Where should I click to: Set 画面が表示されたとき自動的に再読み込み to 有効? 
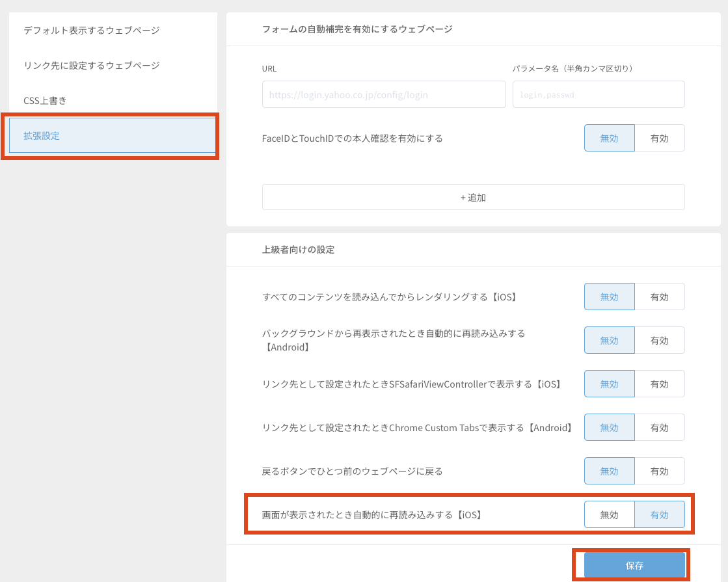659,515
